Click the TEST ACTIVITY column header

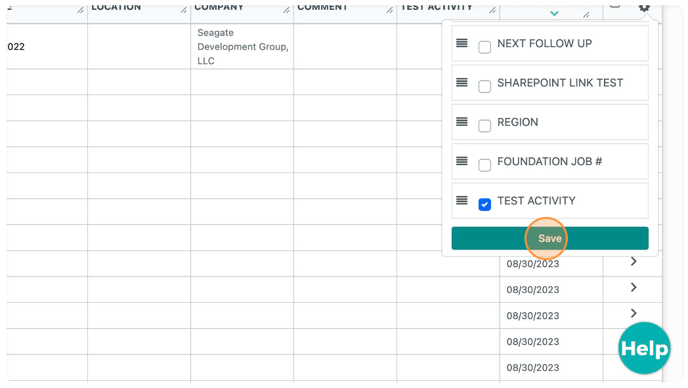[437, 7]
